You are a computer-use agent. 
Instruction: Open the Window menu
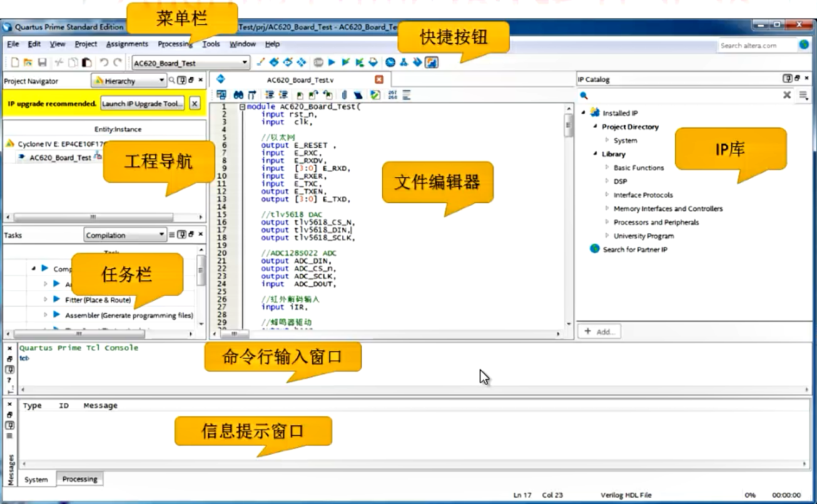243,44
